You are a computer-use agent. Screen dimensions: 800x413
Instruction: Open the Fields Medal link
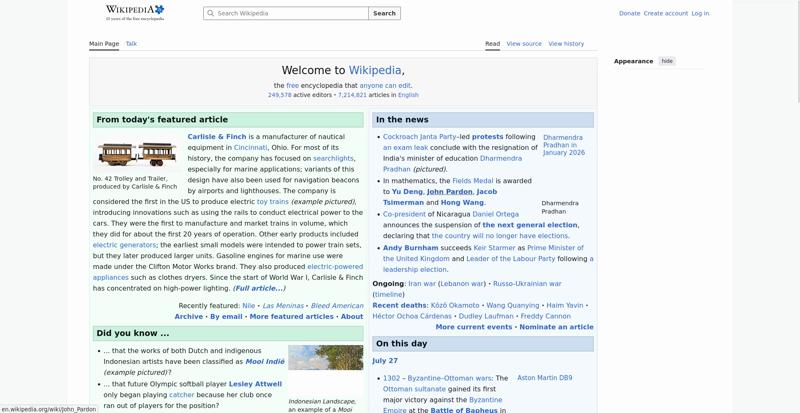click(x=472, y=181)
